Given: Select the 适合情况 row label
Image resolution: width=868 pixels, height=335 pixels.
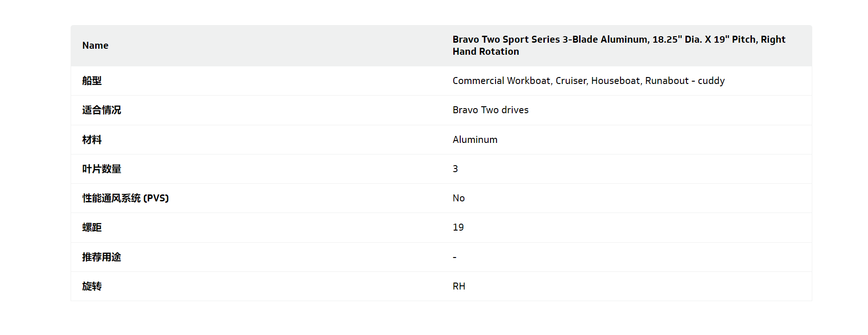Looking at the screenshot, I should [x=102, y=110].
